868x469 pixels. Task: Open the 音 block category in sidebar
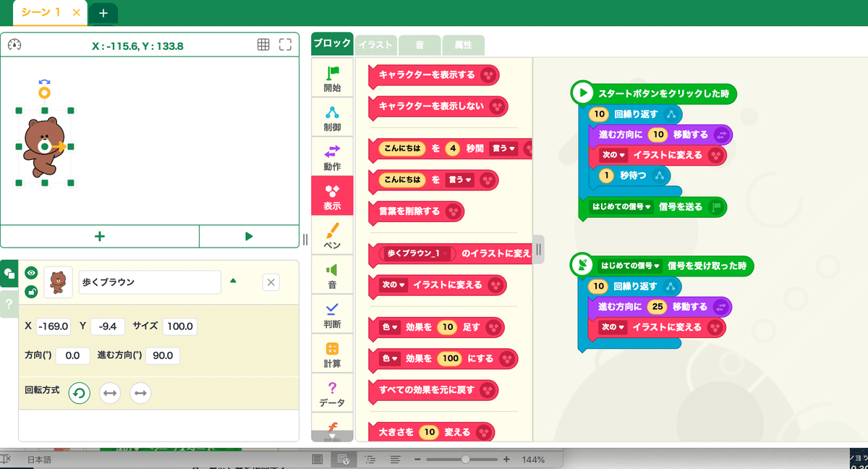332,274
